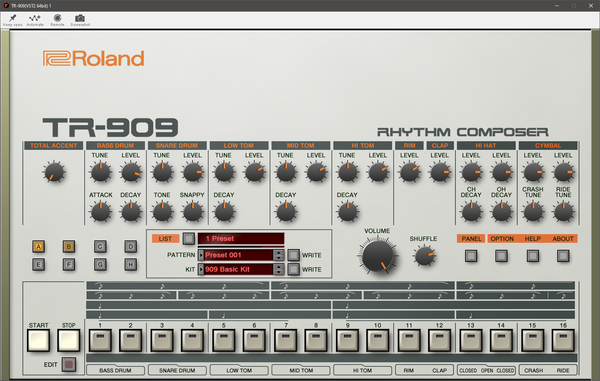Open the OPTION menu label
Image resolution: width=600 pixels, height=381 pixels.
coord(502,239)
